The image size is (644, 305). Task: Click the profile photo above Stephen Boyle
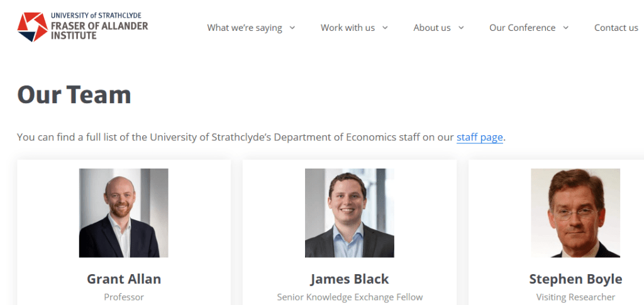pyautogui.click(x=575, y=213)
